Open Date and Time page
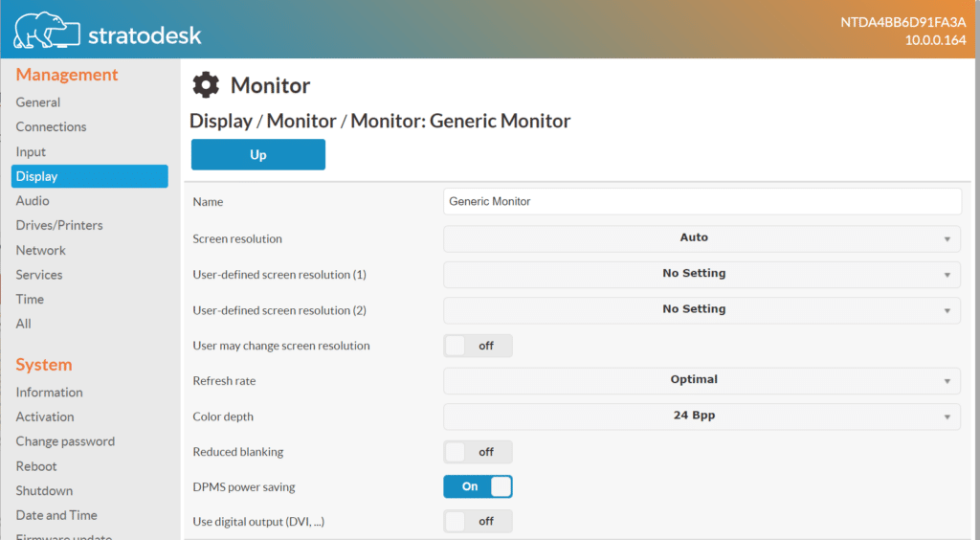 tap(56, 515)
